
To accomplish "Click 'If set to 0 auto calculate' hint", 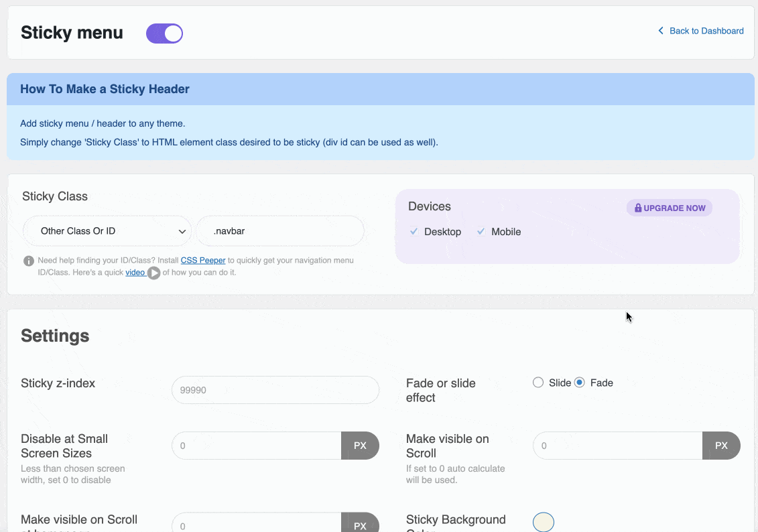I will coord(455,474).
